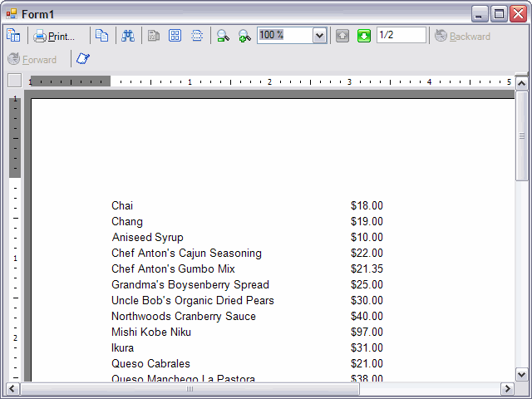Click the Copy icon in toolbar
This screenshot has height=399, width=532.
click(101, 36)
